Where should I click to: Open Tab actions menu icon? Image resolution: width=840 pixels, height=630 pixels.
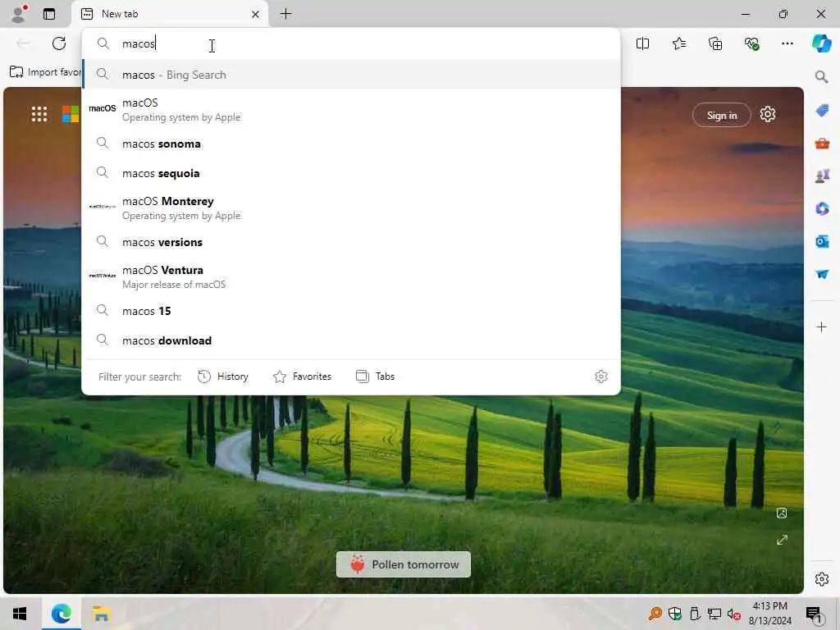(49, 14)
